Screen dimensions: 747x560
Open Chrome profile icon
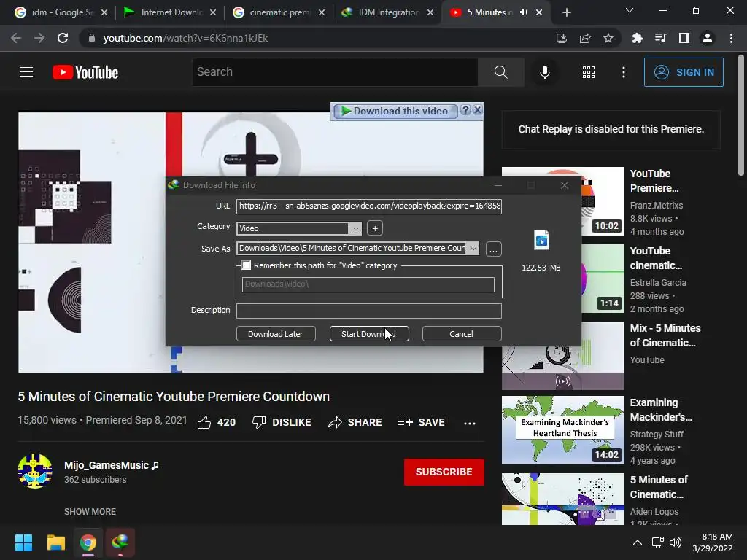click(x=708, y=38)
